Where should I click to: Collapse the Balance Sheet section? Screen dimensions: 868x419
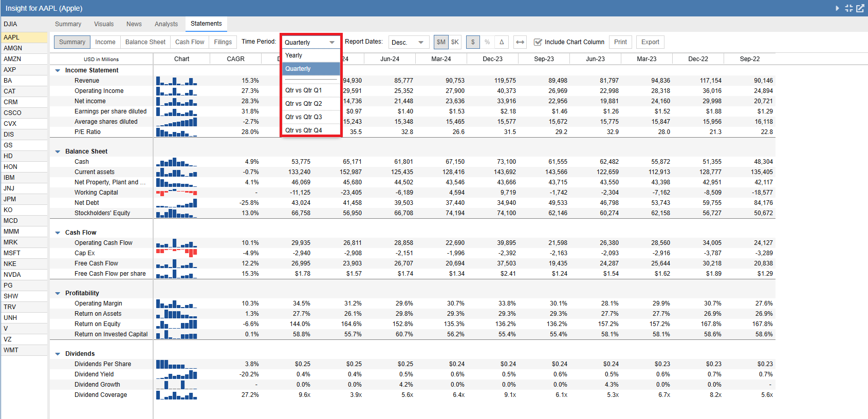click(58, 151)
